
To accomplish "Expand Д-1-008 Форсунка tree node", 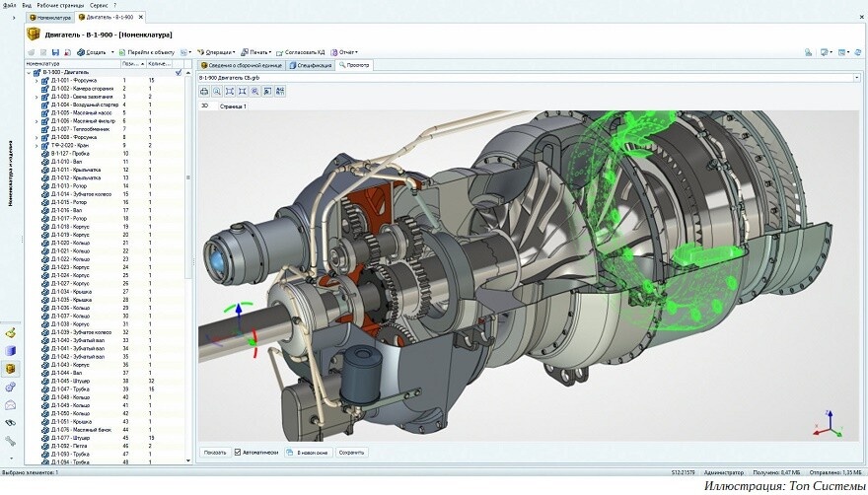I will point(36,137).
